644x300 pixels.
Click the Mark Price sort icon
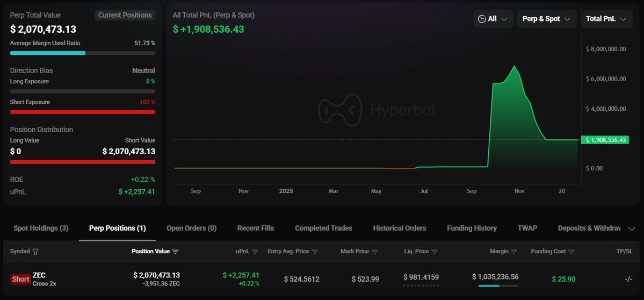(374, 252)
